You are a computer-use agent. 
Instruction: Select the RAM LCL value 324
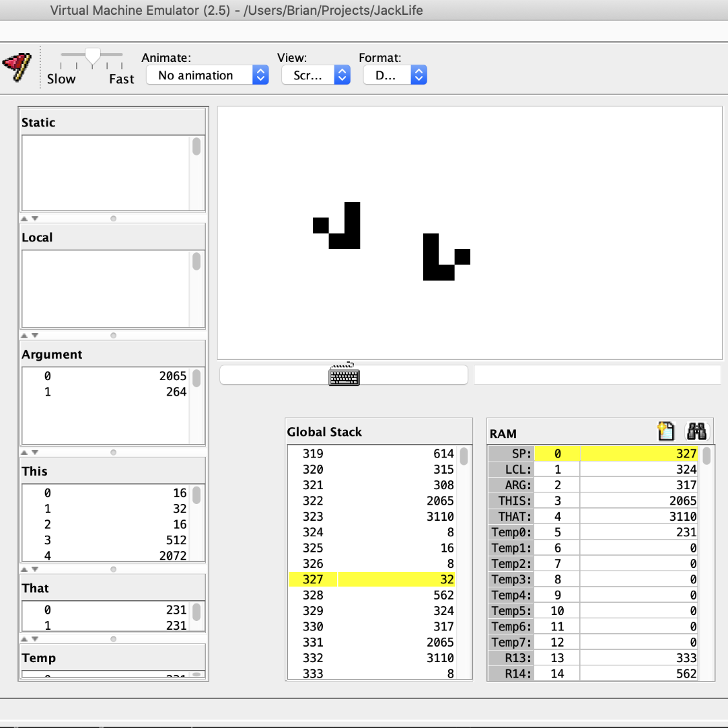coord(686,470)
